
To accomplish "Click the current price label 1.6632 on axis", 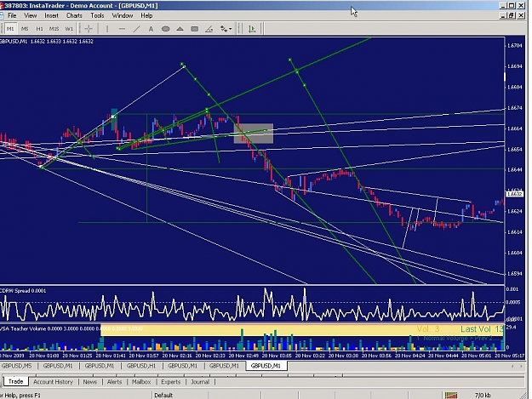I will pos(514,194).
